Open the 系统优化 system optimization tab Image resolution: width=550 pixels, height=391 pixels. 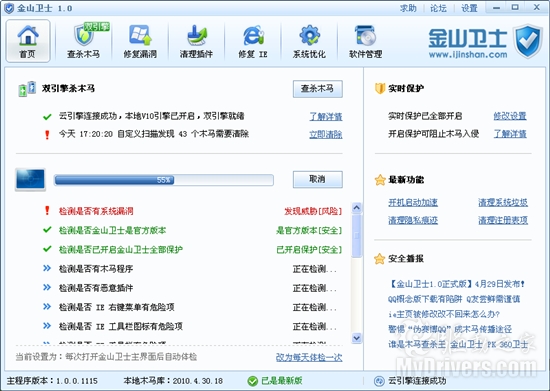[309, 41]
